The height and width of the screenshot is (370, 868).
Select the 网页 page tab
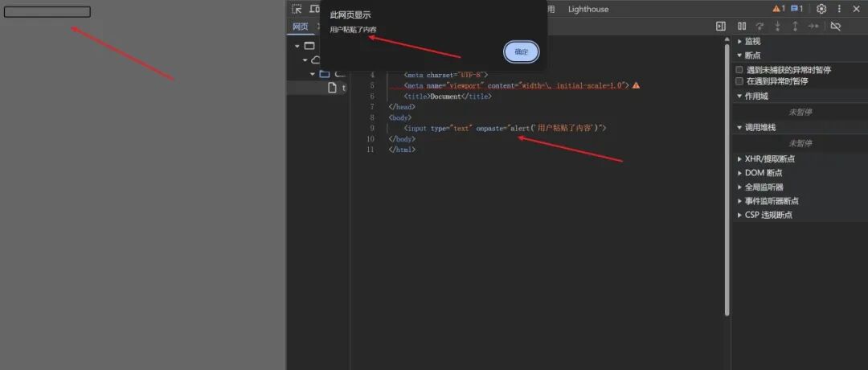click(300, 27)
